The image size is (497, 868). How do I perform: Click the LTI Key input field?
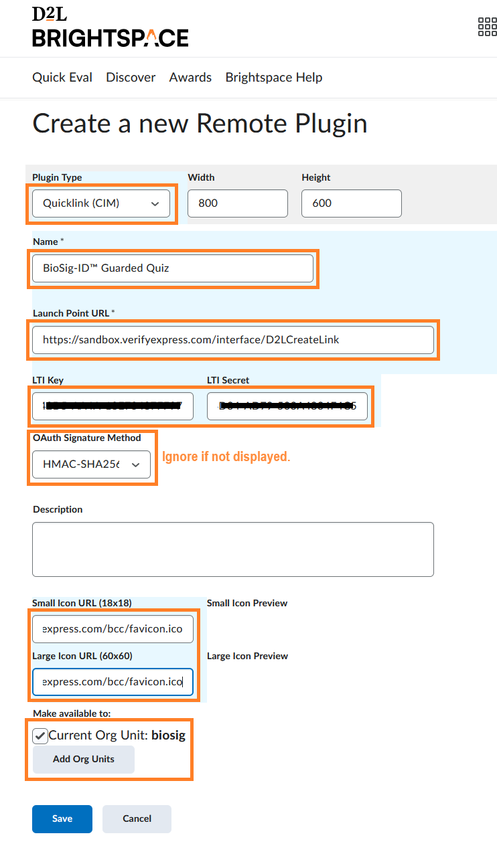[x=113, y=406]
